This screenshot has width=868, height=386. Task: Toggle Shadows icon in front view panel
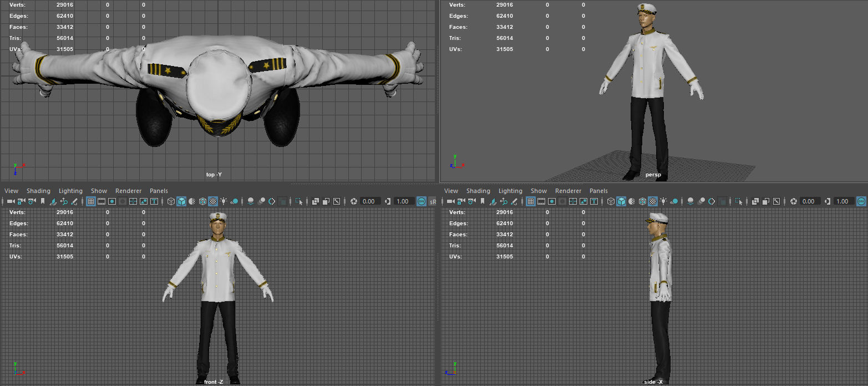pyautogui.click(x=234, y=201)
